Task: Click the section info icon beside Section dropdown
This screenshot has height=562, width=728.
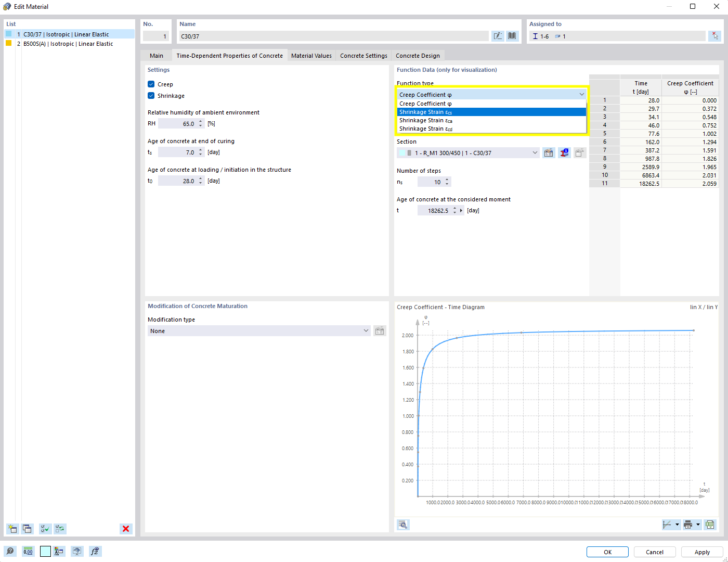Action: click(564, 152)
